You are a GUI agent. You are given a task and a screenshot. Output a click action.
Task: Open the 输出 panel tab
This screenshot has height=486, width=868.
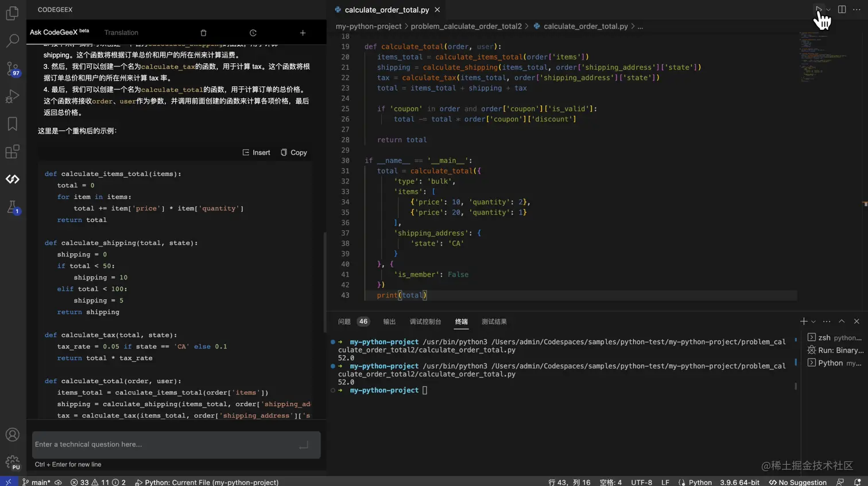pos(389,322)
